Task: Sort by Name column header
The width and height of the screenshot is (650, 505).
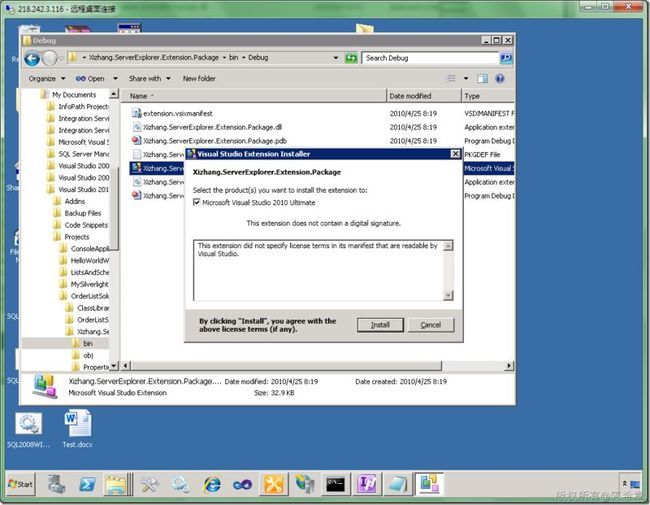Action: tap(254, 96)
